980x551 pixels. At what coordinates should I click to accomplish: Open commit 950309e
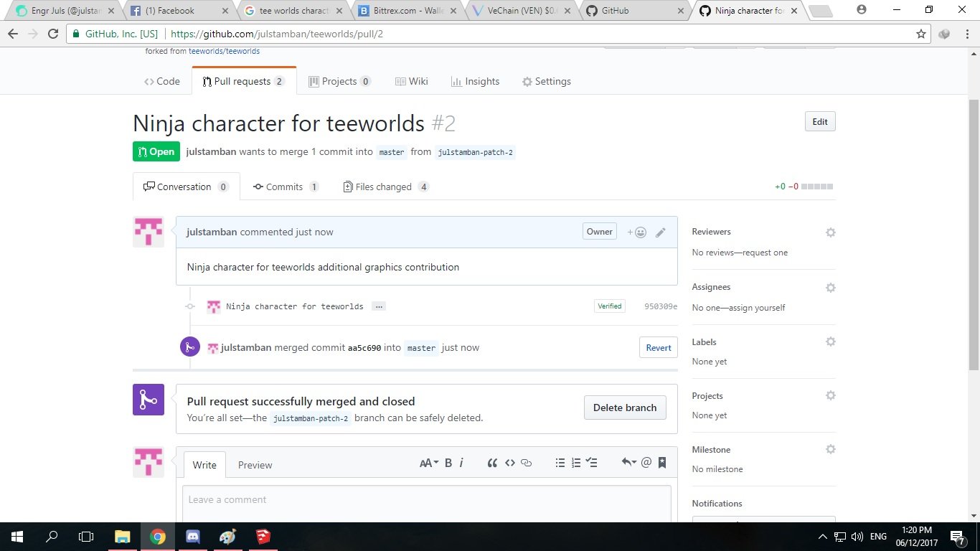661,306
